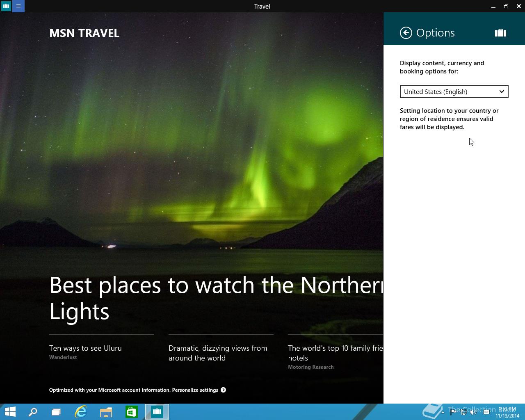
Task: Click the suitcase icon in Options header
Action: tap(500, 33)
